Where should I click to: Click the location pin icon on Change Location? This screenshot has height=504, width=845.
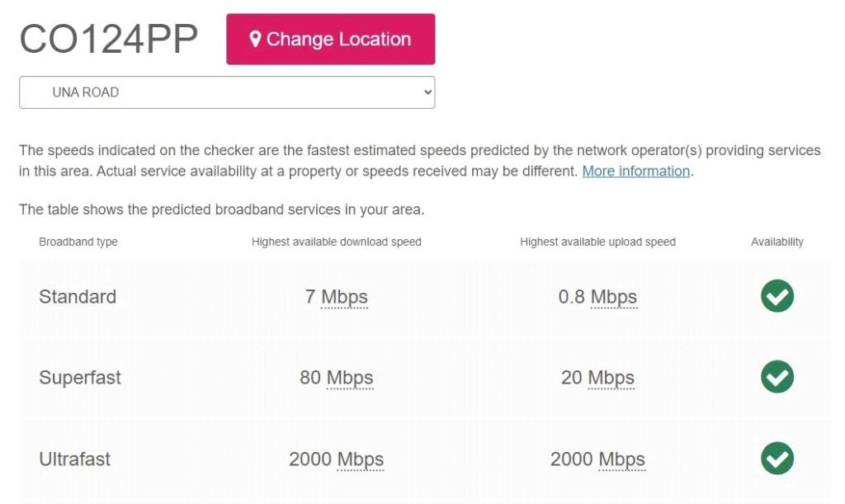(x=254, y=38)
